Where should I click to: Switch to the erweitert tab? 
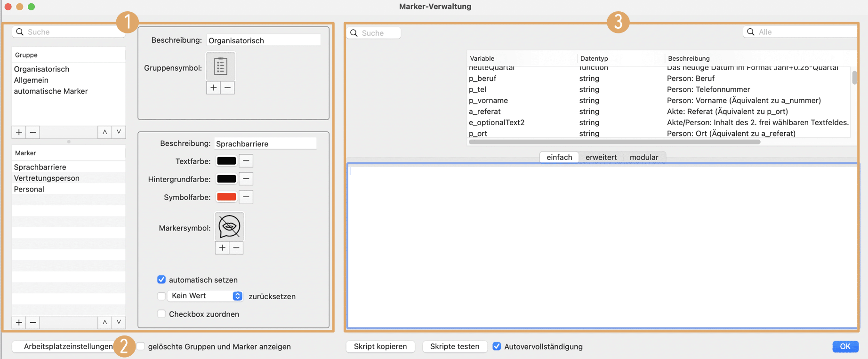[x=601, y=157]
